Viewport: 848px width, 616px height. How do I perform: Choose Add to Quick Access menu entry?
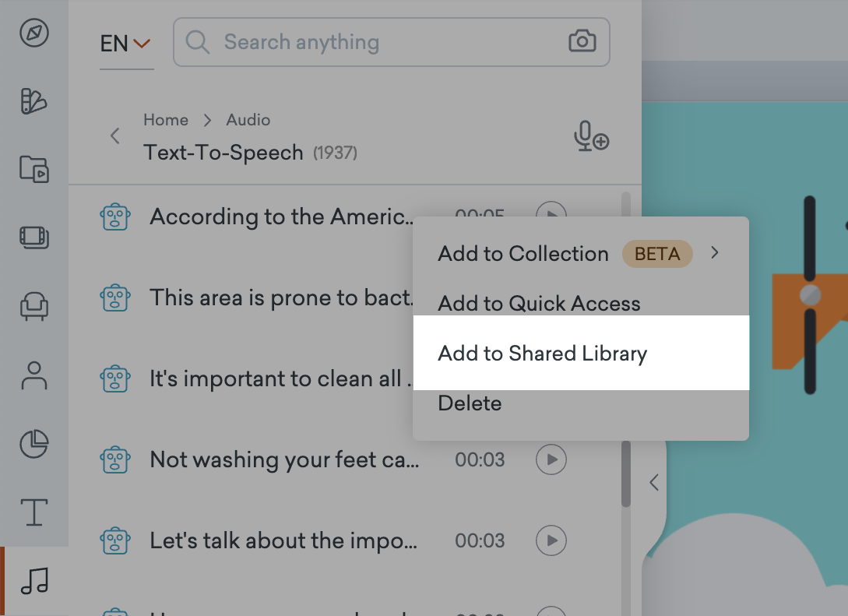pyautogui.click(x=539, y=304)
